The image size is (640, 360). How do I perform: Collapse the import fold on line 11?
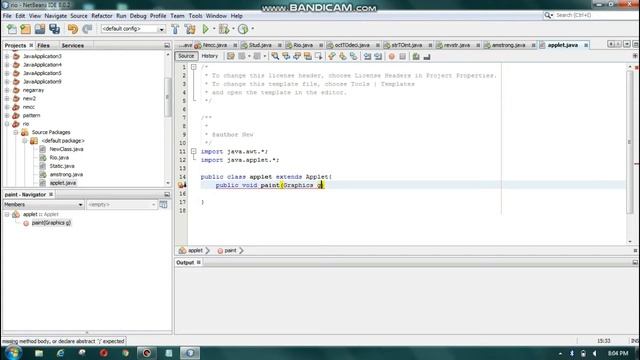pyautogui.click(x=194, y=151)
